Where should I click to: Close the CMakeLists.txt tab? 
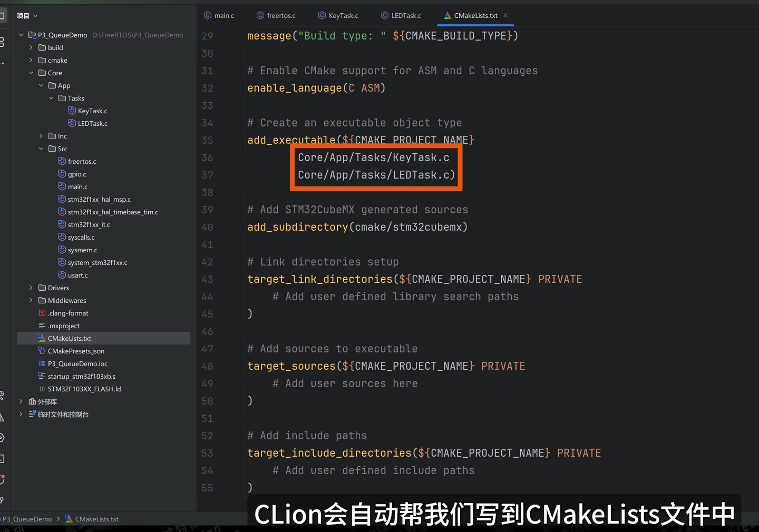point(505,15)
